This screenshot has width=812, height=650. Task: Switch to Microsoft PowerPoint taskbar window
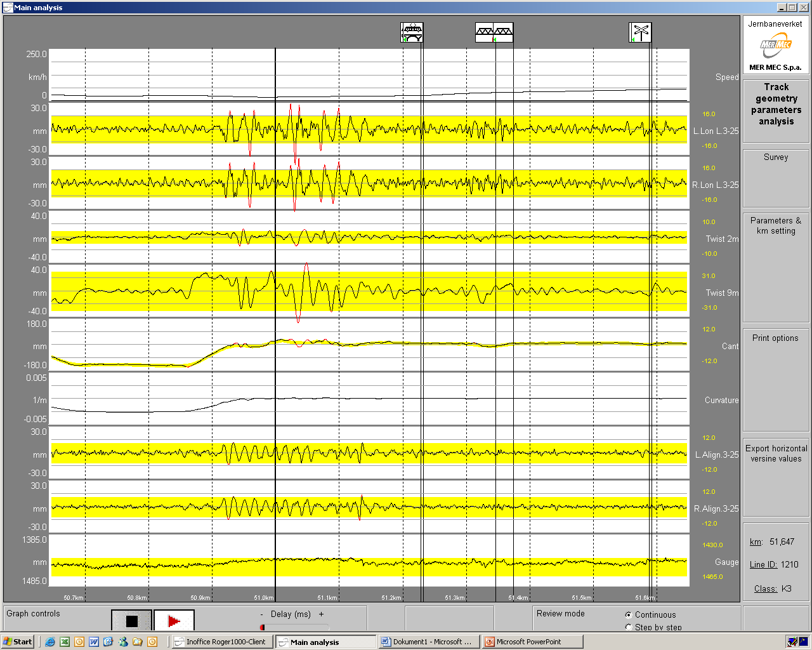point(533,642)
